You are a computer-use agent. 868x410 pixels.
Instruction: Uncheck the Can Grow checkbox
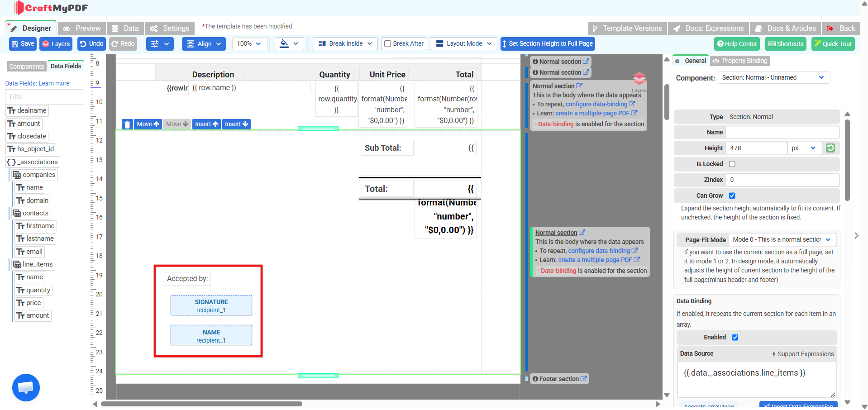[732, 195]
